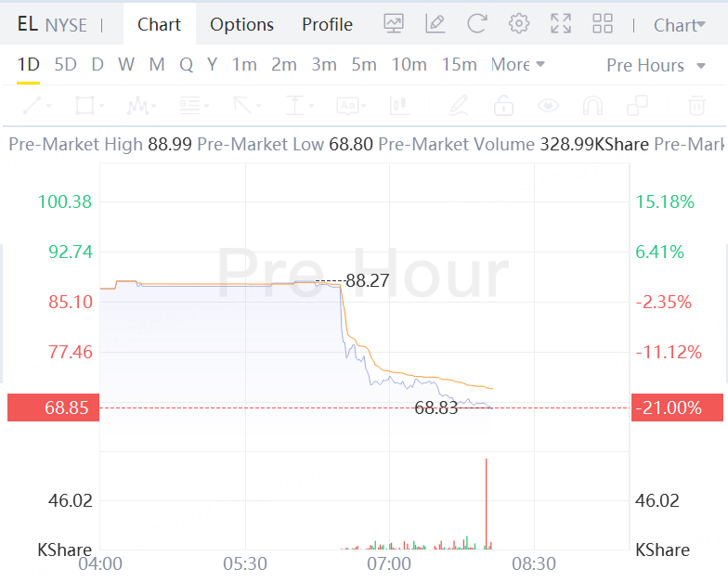Delete drawings with trash icon

click(695, 106)
